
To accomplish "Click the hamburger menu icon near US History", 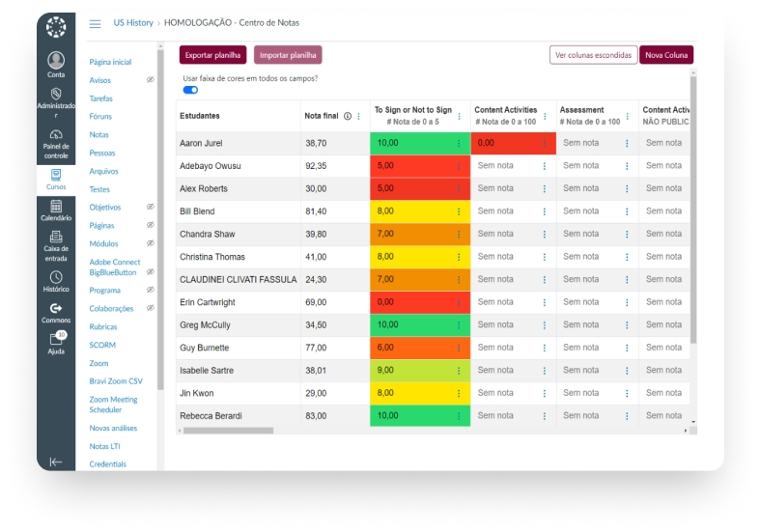I will [x=95, y=23].
